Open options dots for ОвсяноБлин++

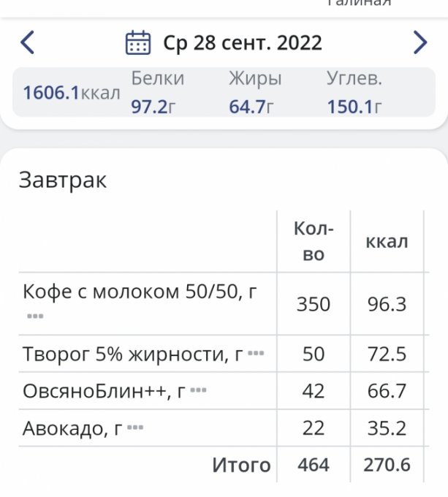point(198,391)
